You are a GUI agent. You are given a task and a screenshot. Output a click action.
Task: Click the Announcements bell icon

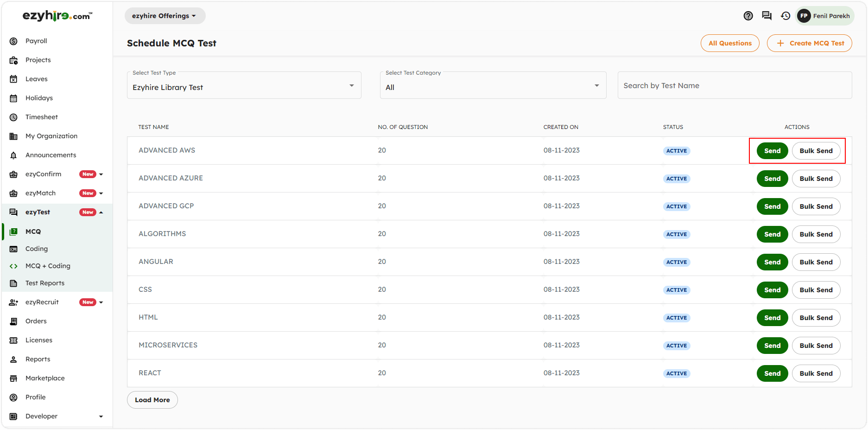click(x=13, y=155)
